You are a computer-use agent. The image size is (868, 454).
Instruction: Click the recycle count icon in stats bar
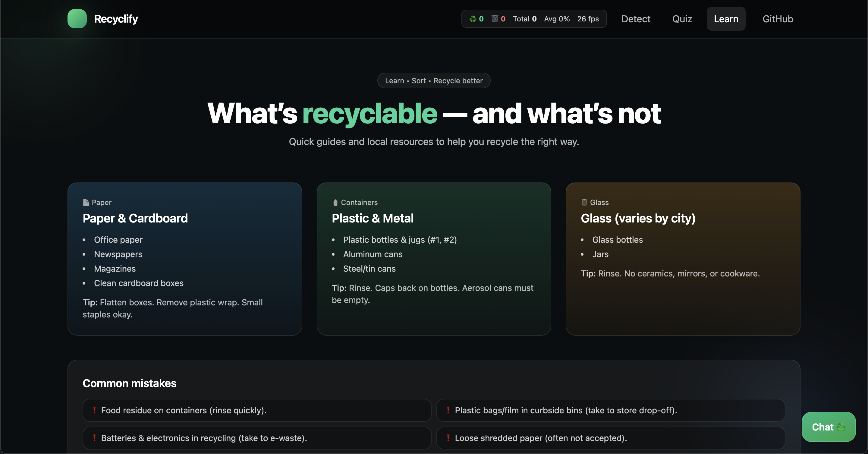click(473, 19)
